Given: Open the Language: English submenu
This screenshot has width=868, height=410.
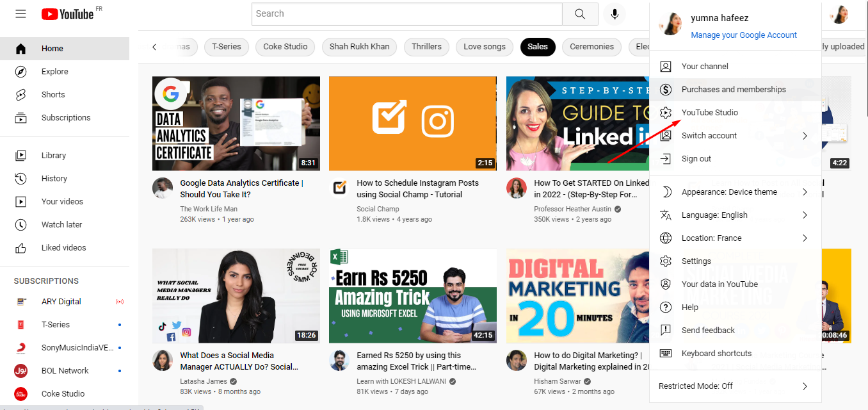Looking at the screenshot, I should tap(716, 215).
